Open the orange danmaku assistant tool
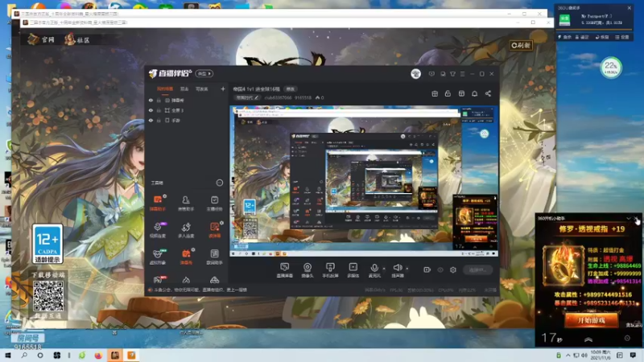644x362 pixels. [x=158, y=203]
